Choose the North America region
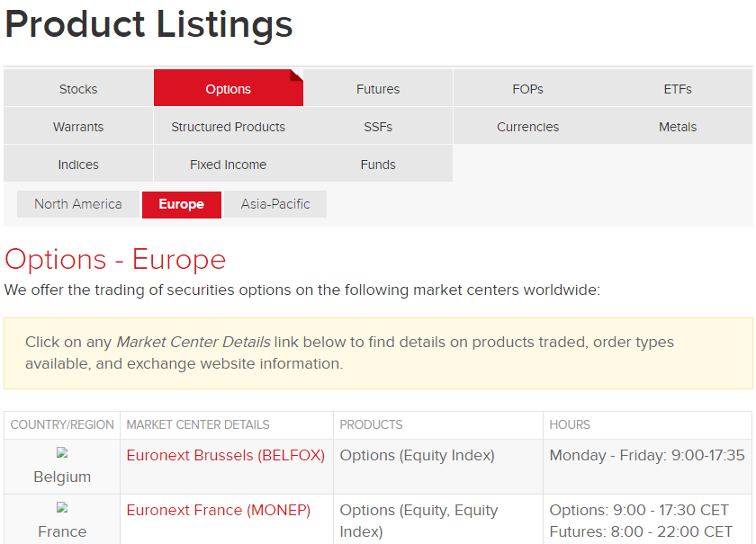The height and width of the screenshot is (544, 756). click(78, 204)
